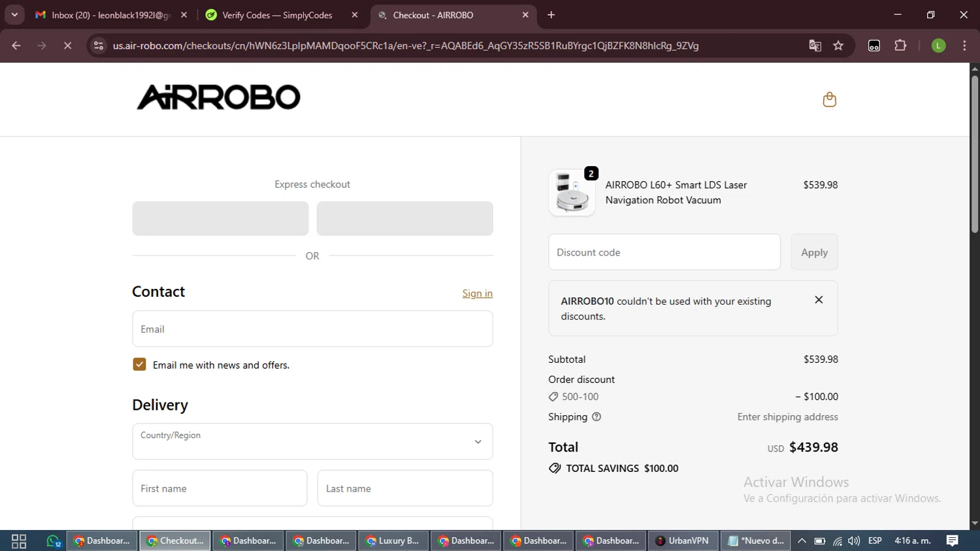The height and width of the screenshot is (551, 980).
Task: Click the Apply discount button
Action: [x=814, y=252]
